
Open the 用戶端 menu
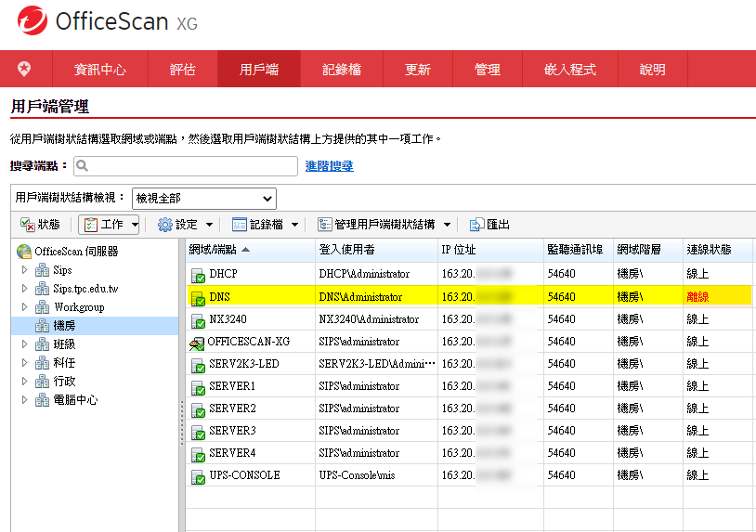click(x=259, y=69)
